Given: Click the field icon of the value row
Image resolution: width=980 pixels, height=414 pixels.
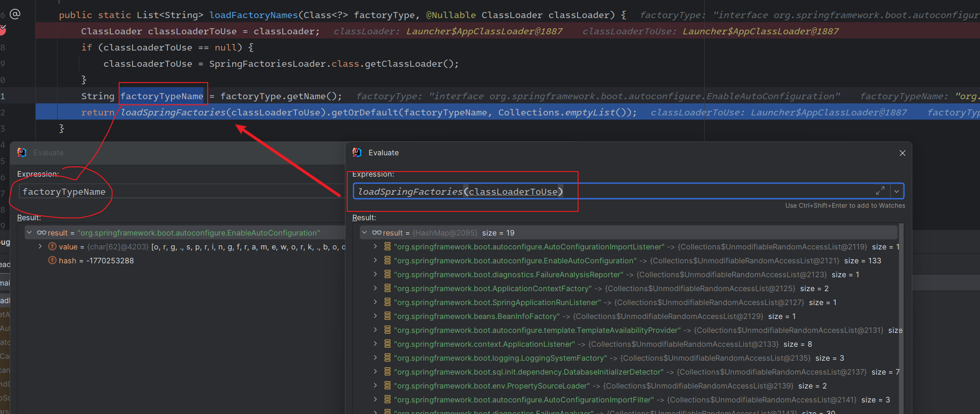Looking at the screenshot, I should click(52, 247).
